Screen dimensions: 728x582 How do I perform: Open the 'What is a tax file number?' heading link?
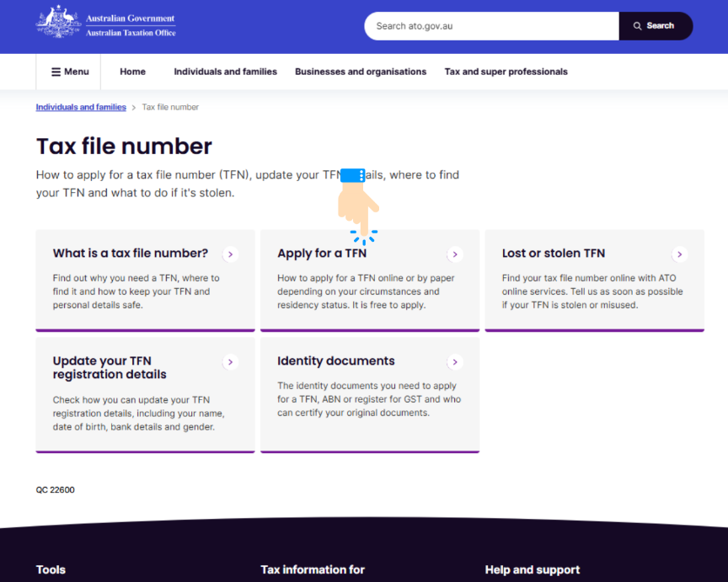coord(130,254)
